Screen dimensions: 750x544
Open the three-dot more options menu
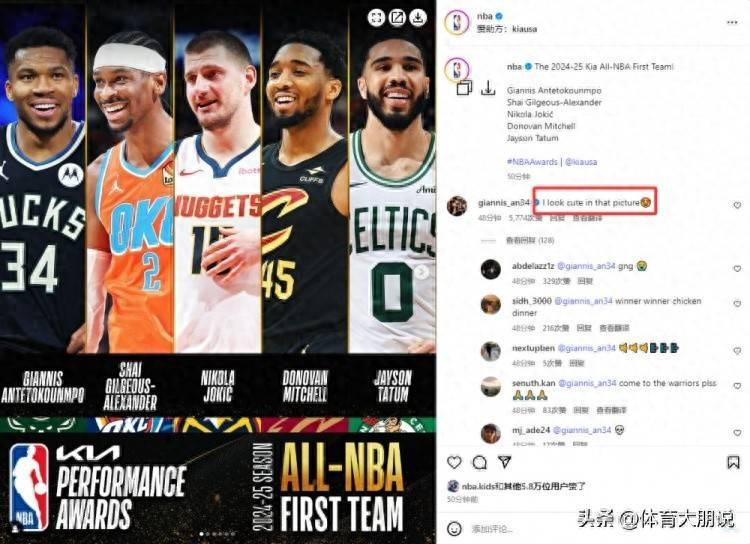coord(732,22)
